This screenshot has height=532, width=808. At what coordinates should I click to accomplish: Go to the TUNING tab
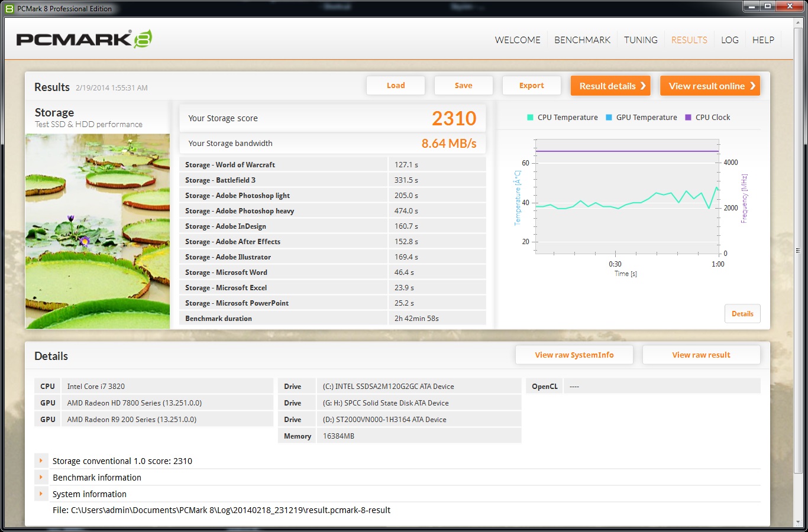pos(641,40)
